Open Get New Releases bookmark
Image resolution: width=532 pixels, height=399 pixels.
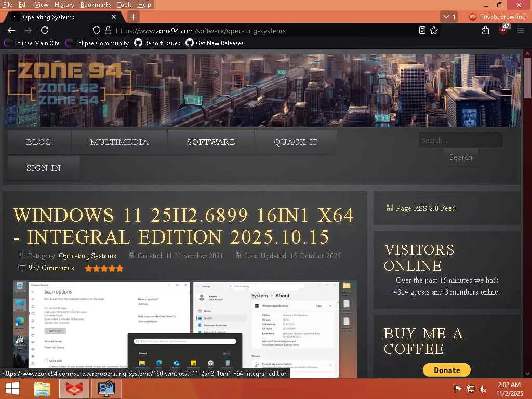pos(215,43)
